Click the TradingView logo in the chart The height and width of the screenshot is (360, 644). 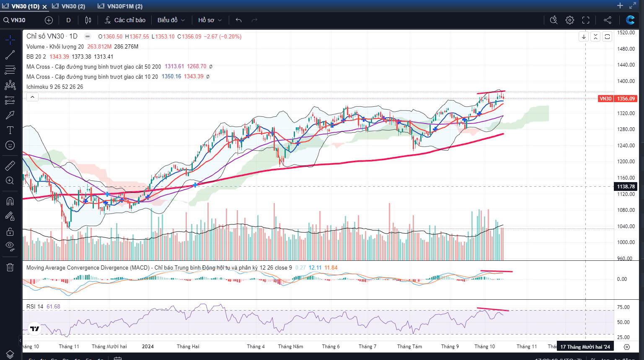tap(35, 329)
